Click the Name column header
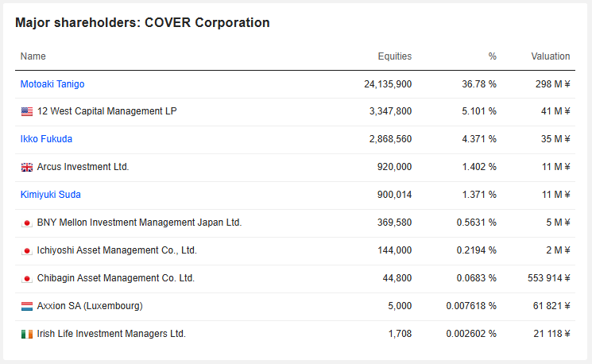This screenshot has width=592, height=364. pyautogui.click(x=33, y=56)
